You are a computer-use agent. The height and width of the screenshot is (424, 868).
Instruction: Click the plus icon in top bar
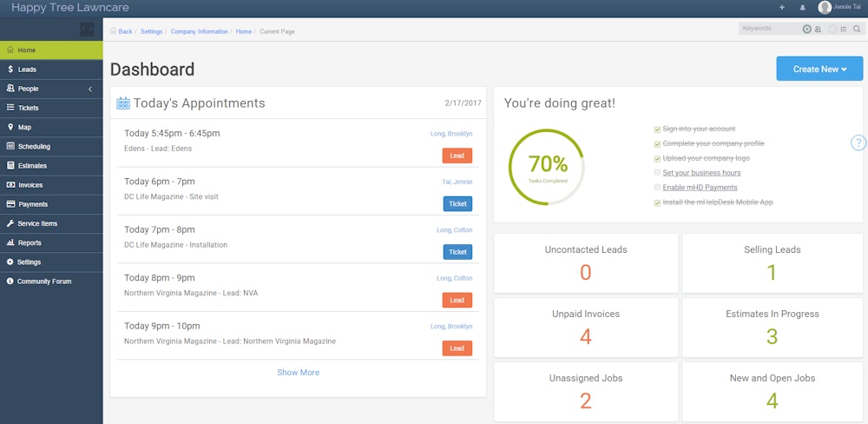point(781,7)
